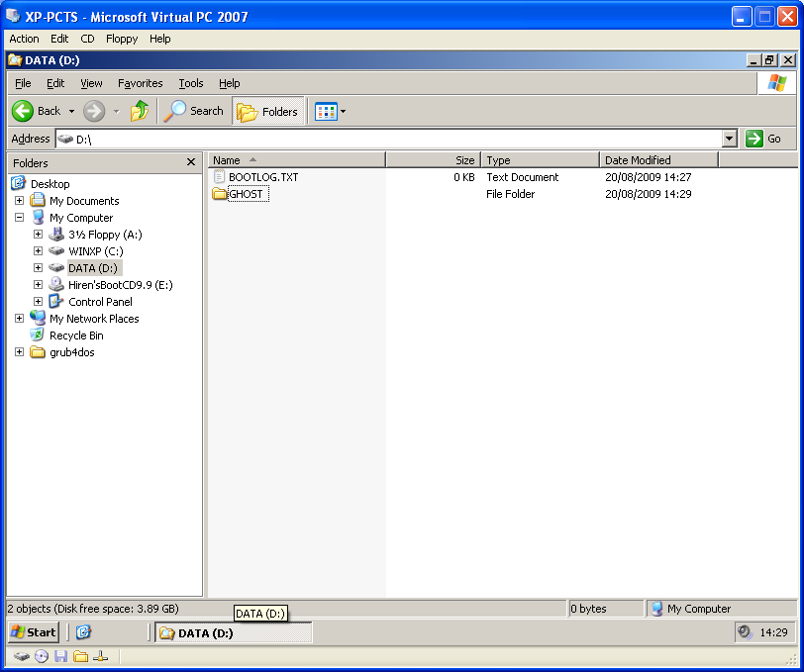Select DATA (D:) in folder tree
The image size is (804, 672).
click(x=93, y=268)
